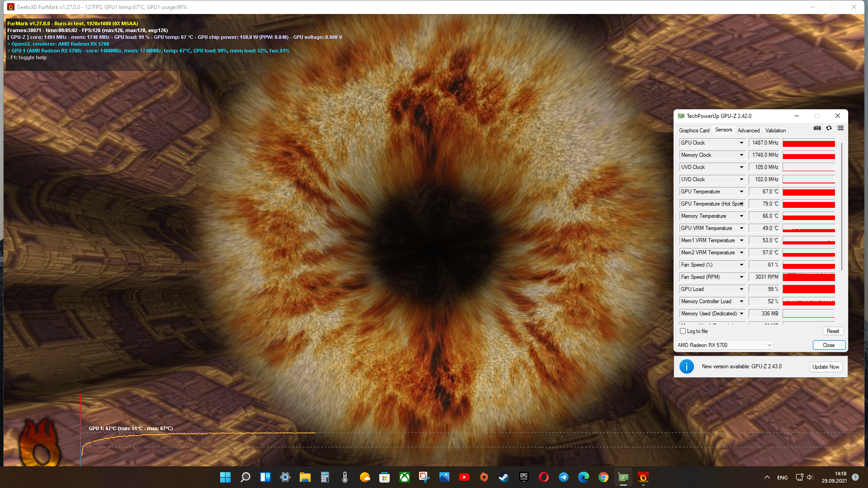The width and height of the screenshot is (868, 488).
Task: Open the Fan Speed (RPM) dropdown arrow
Action: tap(741, 277)
